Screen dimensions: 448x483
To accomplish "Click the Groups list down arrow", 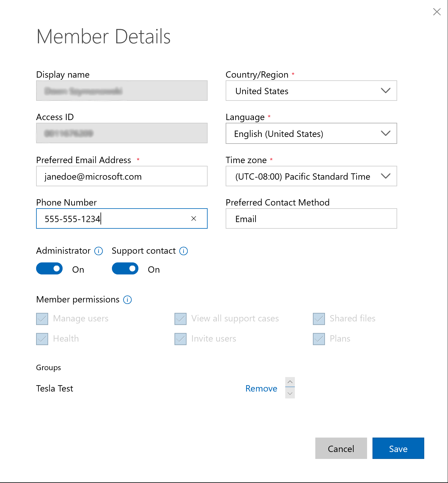I will pyautogui.click(x=290, y=393).
